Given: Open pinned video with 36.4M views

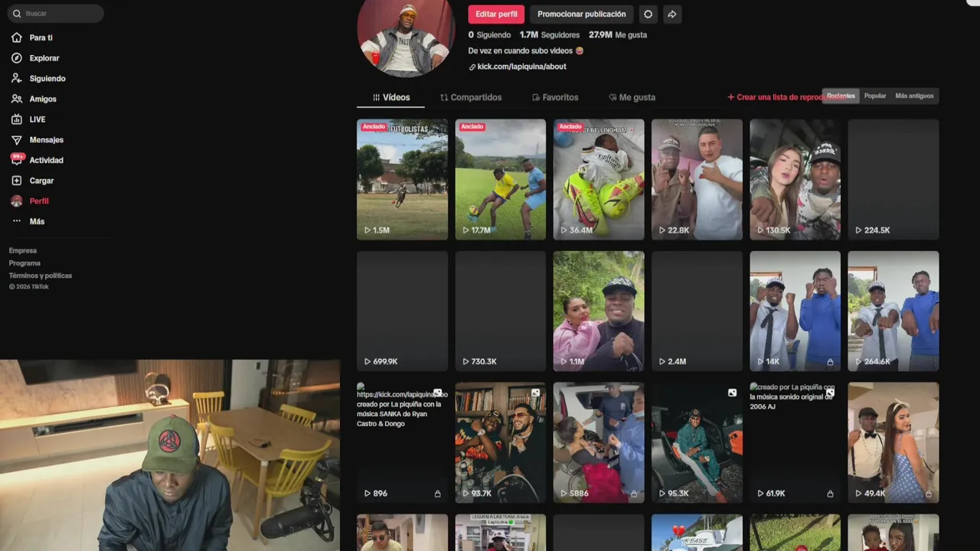Looking at the screenshot, I should pos(599,179).
